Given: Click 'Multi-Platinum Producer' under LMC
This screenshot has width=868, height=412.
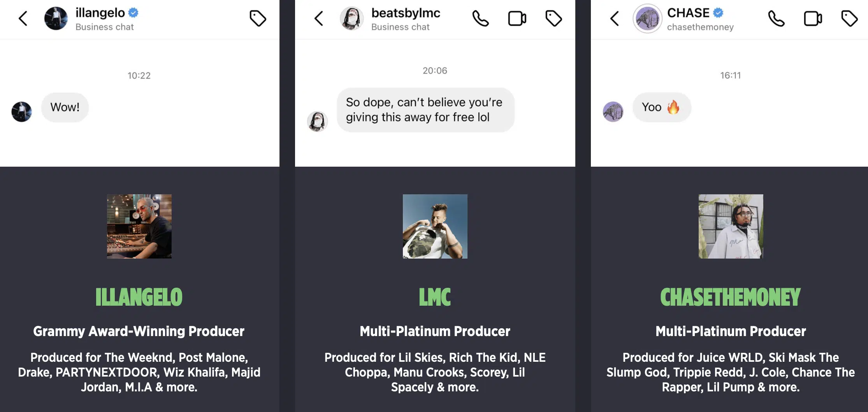Looking at the screenshot, I should pos(435,331).
